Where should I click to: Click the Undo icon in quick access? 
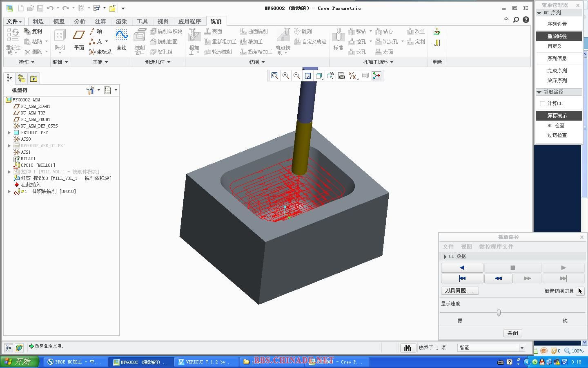(x=50, y=8)
